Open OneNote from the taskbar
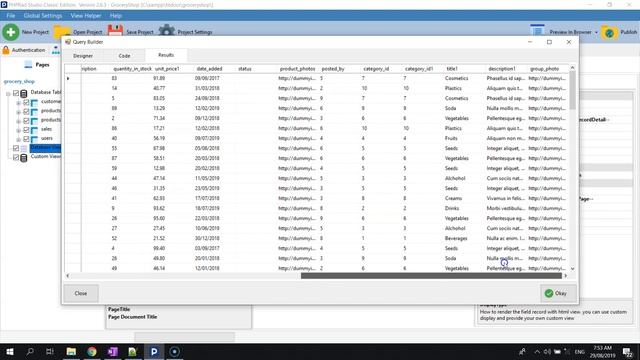Screen dimensions: 640x360 coord(113,351)
